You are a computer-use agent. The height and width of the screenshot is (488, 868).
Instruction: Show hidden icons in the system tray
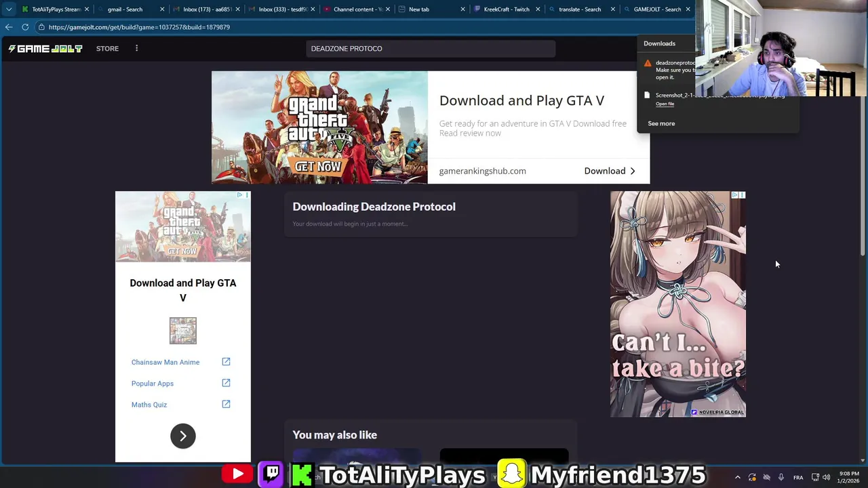(x=738, y=477)
